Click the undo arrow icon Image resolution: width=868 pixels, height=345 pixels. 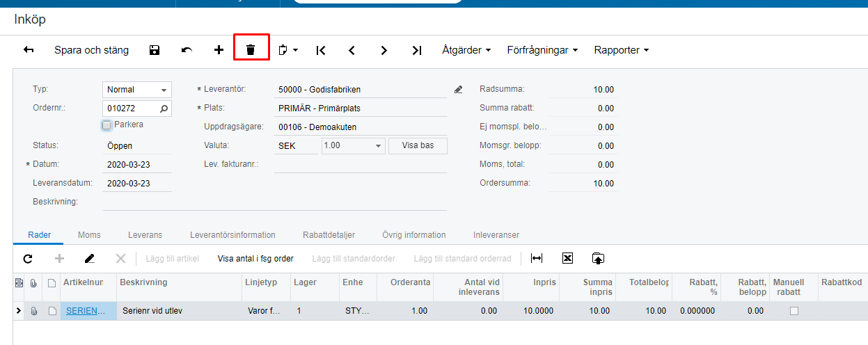[x=187, y=50]
